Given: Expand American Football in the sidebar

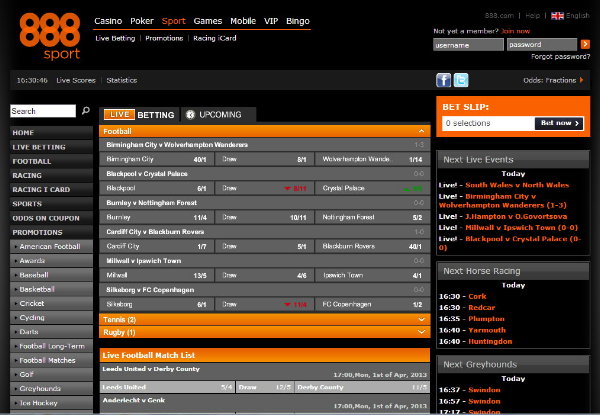Looking at the screenshot, I should tap(51, 246).
